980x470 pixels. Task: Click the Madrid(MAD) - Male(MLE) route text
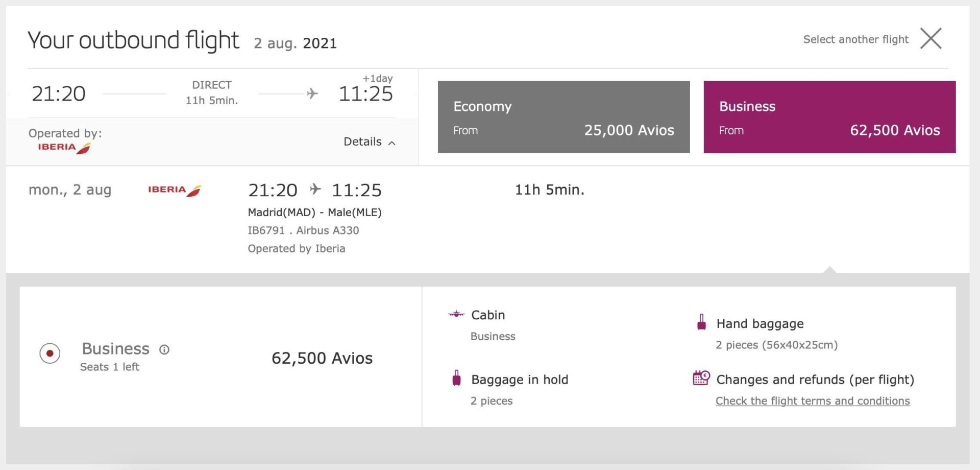tap(315, 213)
